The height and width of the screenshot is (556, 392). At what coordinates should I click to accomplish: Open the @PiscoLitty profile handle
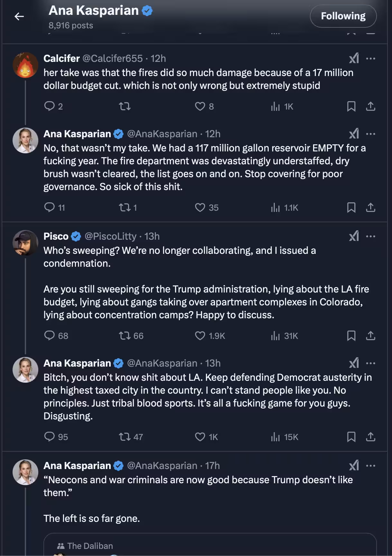(110, 236)
